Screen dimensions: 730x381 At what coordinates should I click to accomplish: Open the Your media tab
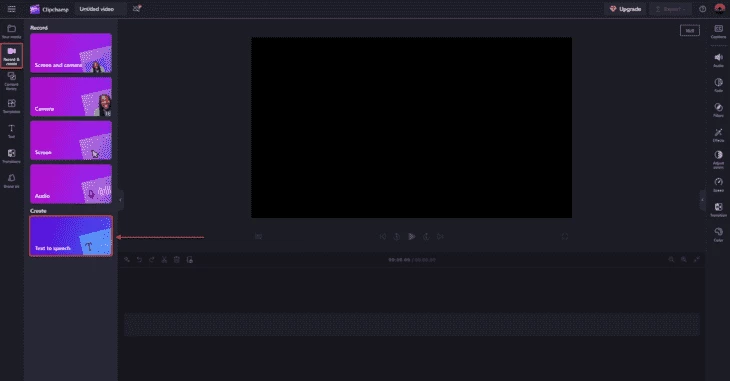coord(12,32)
